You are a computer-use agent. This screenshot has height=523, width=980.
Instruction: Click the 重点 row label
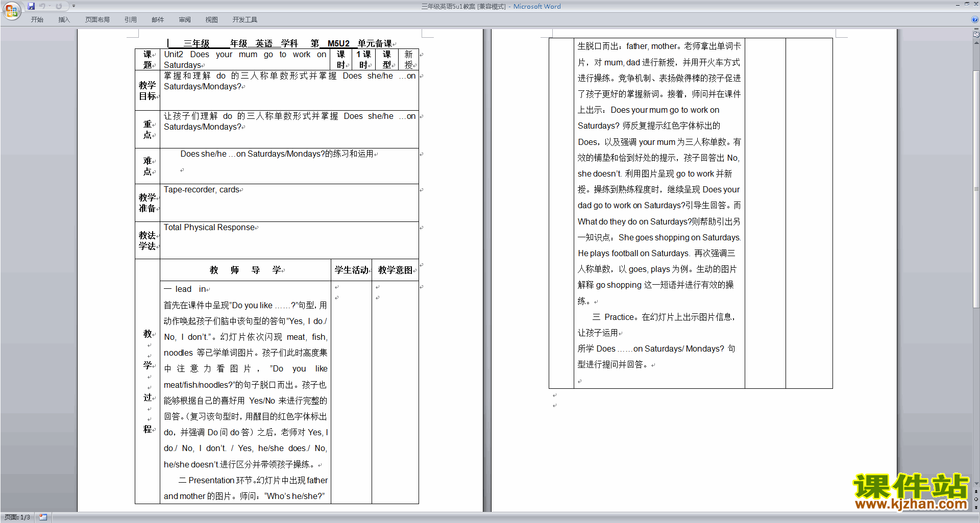(x=148, y=130)
